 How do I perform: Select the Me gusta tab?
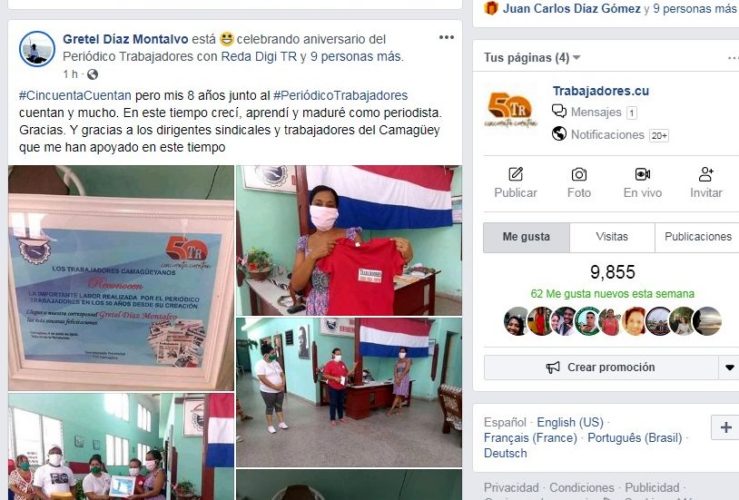526,237
